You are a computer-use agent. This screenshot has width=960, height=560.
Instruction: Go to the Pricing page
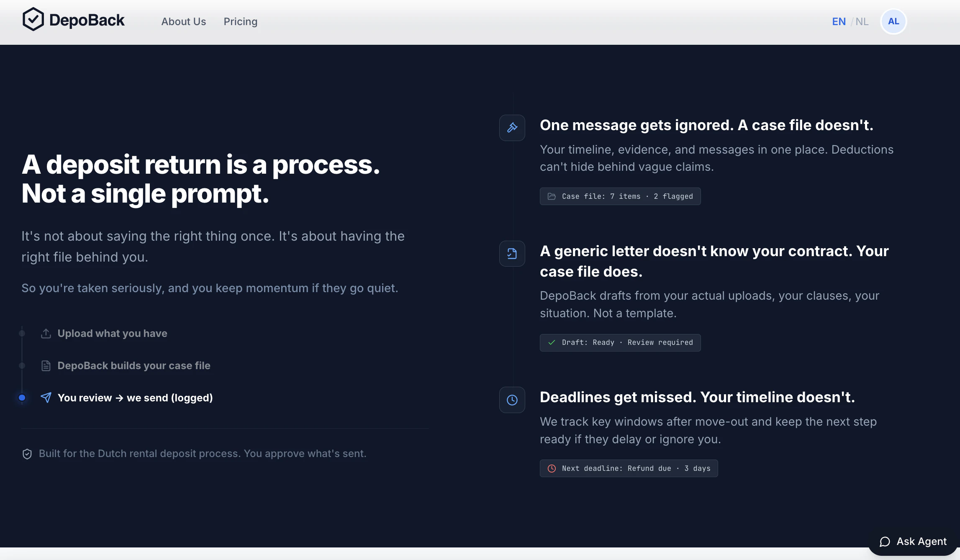coord(240,22)
